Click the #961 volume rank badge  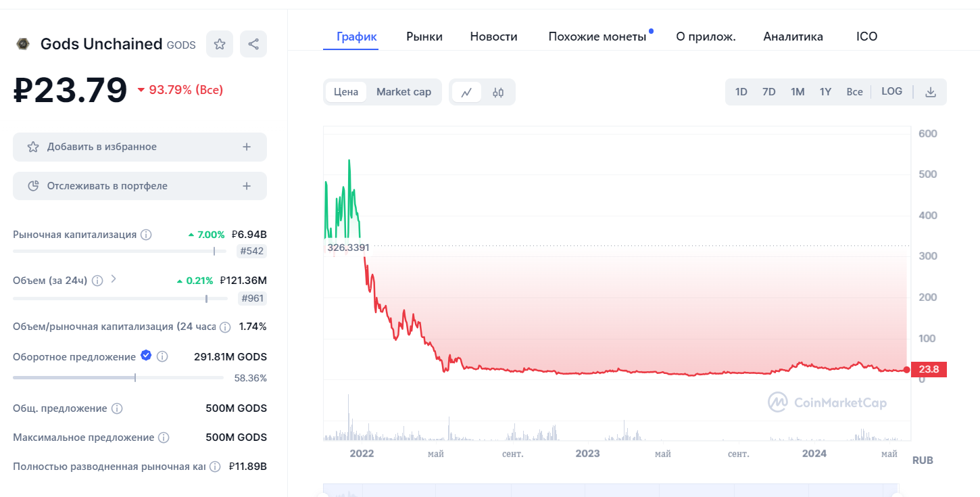(252, 298)
